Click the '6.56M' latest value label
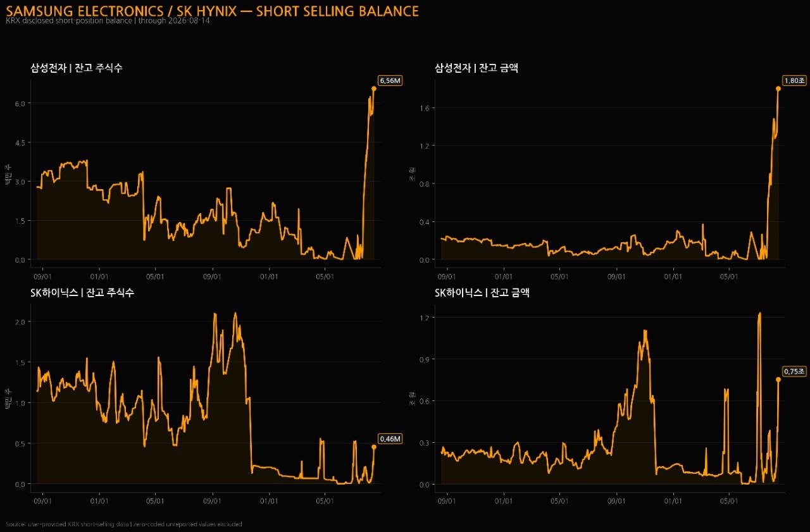Screen dimensions: 810x532 click(390, 80)
